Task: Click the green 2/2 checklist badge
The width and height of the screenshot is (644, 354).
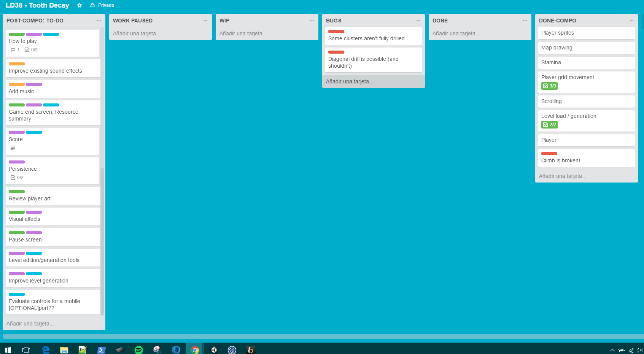Action: 549,125
